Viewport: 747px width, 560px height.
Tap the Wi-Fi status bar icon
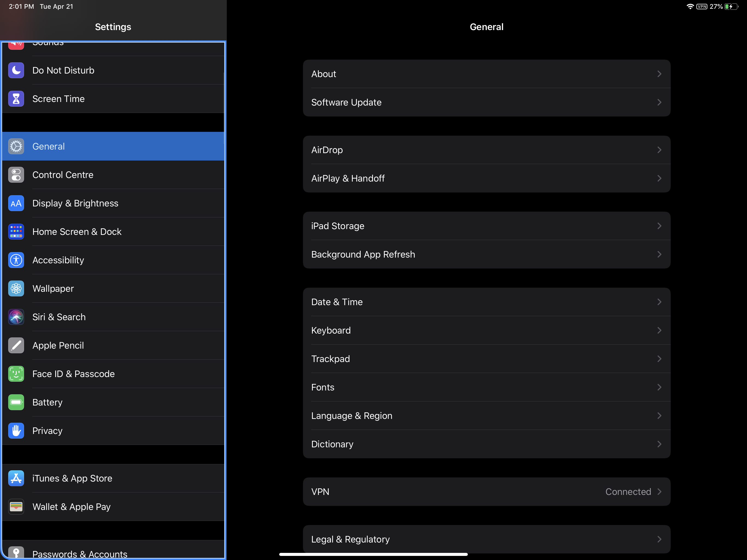pos(690,6)
